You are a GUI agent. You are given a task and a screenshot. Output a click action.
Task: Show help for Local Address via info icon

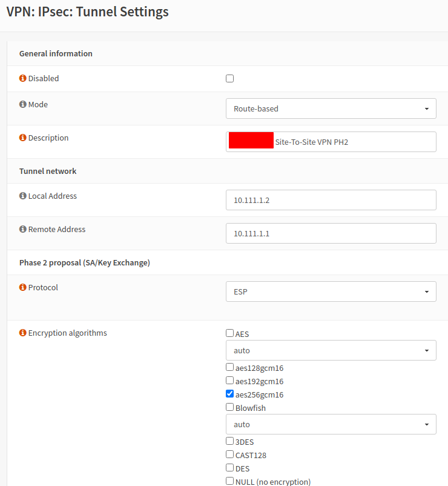22,196
